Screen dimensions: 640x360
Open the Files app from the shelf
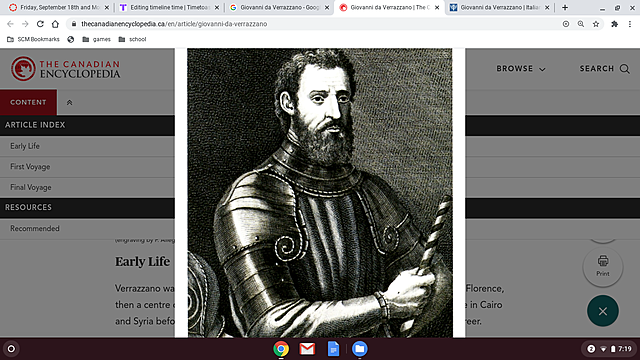coord(359,349)
